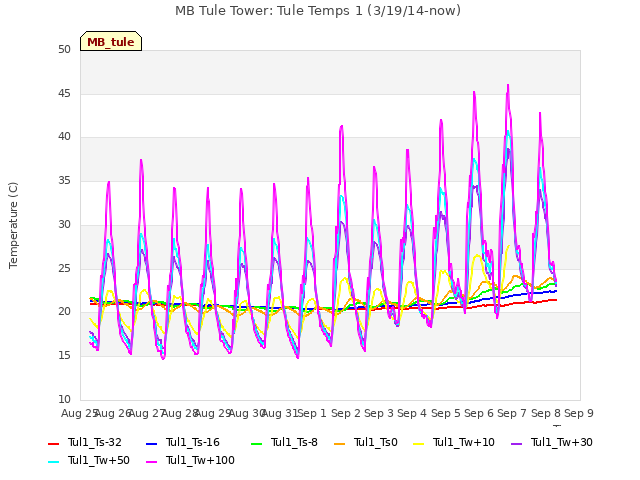Click the blue Tul1_Ts-16 legend swatch
This screenshot has width=640, height=480.
[x=151, y=443]
